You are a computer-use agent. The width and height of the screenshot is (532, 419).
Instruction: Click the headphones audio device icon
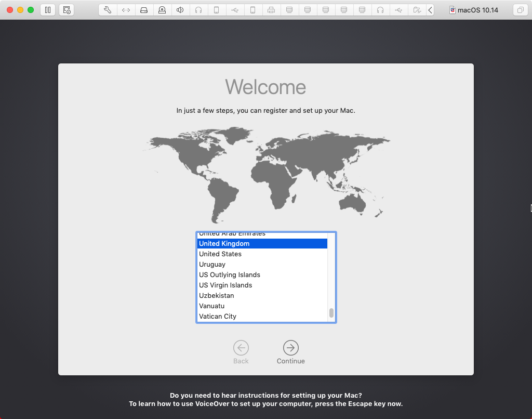198,10
